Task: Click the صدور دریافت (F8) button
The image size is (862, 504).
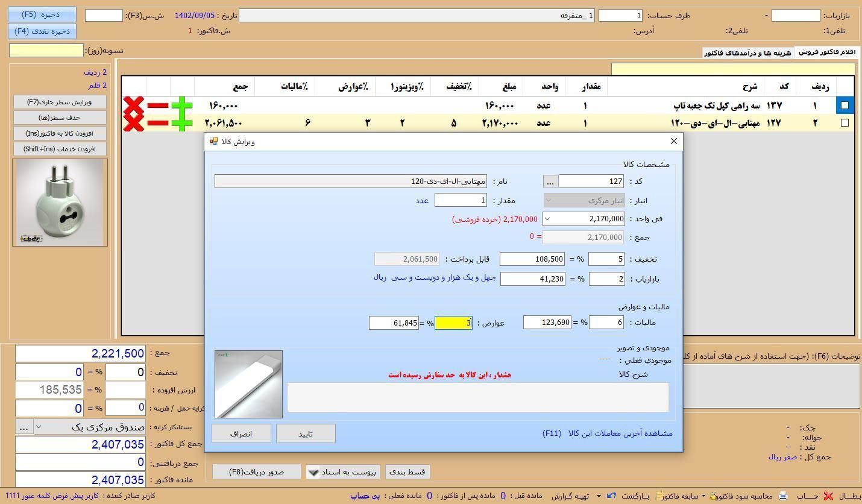Action: click(257, 472)
